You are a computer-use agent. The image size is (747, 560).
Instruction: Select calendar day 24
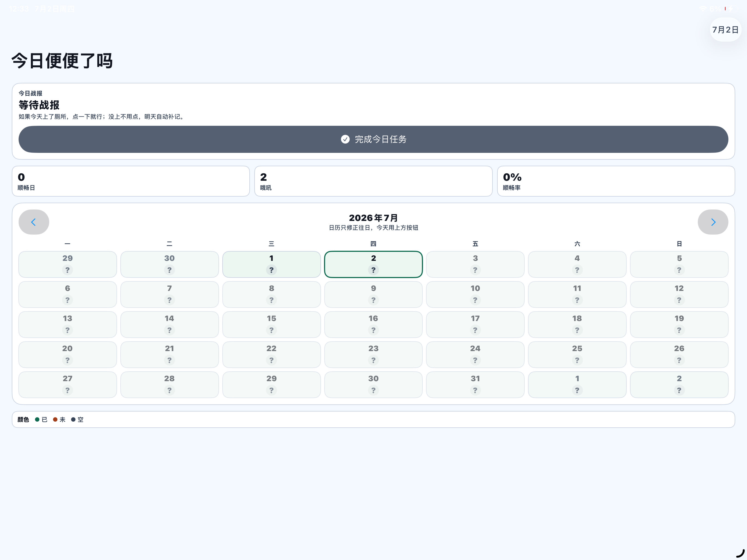[x=475, y=354]
